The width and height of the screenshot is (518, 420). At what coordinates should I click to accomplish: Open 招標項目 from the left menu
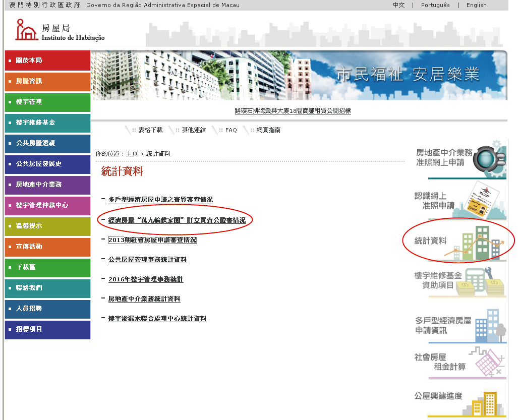(47, 329)
